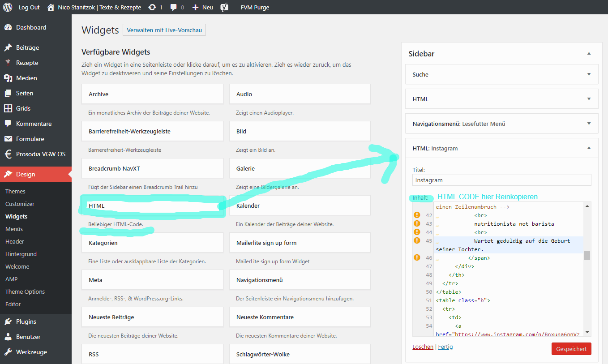The image size is (608, 364).
Task: Open Medien from the sidebar menu
Action: pyautogui.click(x=26, y=78)
